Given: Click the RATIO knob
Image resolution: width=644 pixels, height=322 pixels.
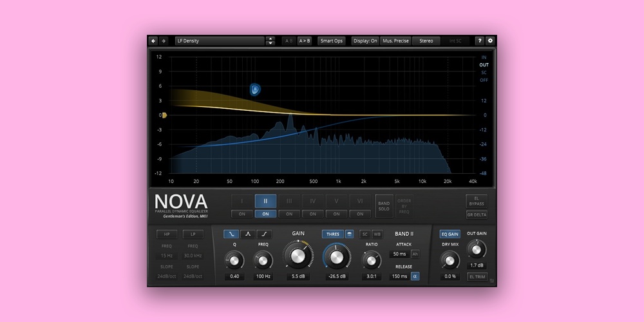Looking at the screenshot, I should [x=372, y=260].
